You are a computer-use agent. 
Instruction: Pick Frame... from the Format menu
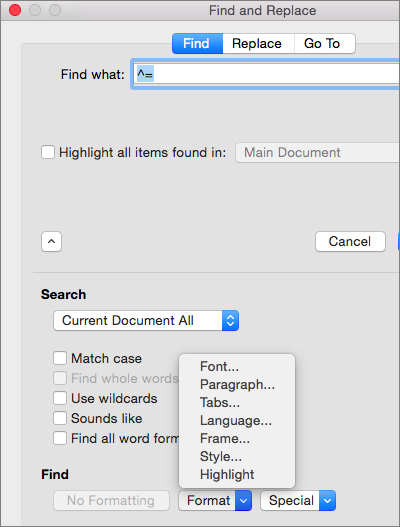click(x=237, y=438)
